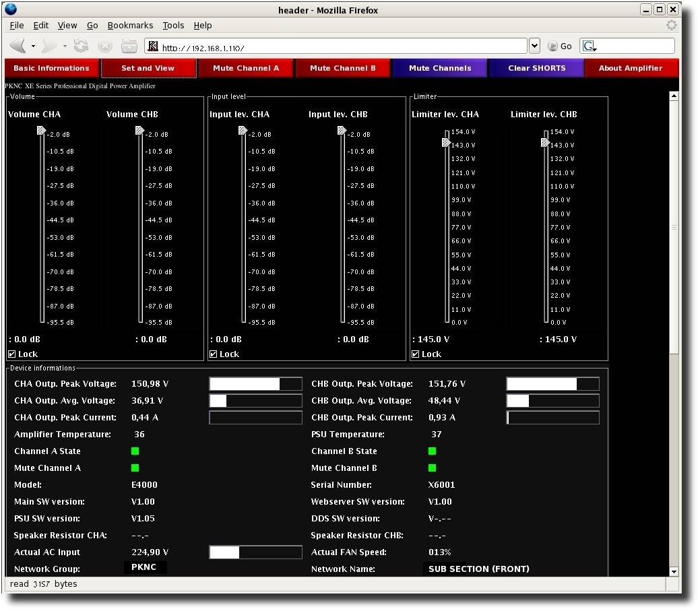Click the vertical scrollbar thumb
Image resolution: width=700 pixels, height=609 pixels.
pos(674,227)
